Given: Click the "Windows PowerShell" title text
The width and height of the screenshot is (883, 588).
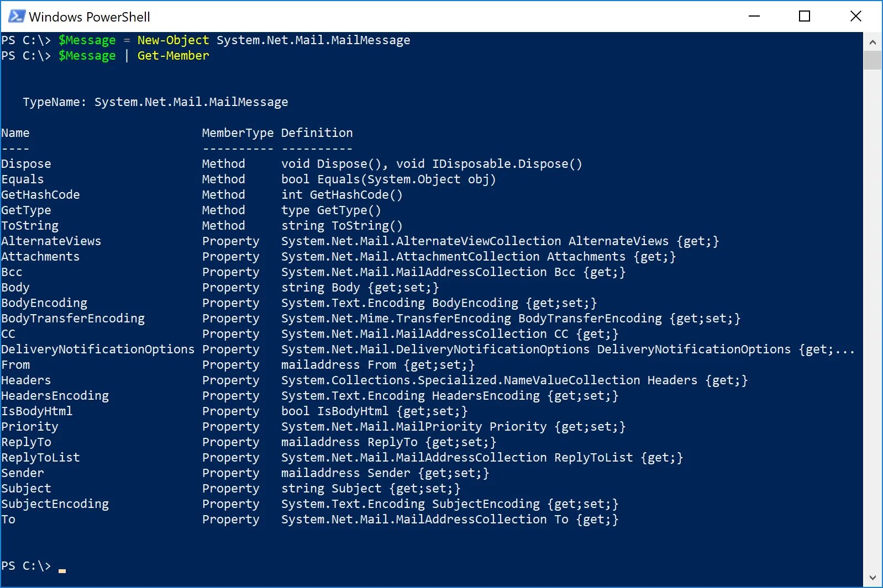Looking at the screenshot, I should (90, 17).
